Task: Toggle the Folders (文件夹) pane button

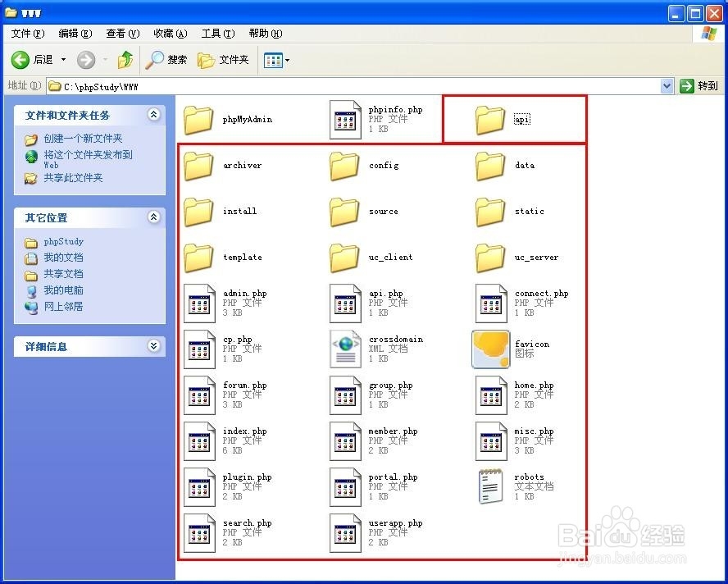Action: point(223,60)
